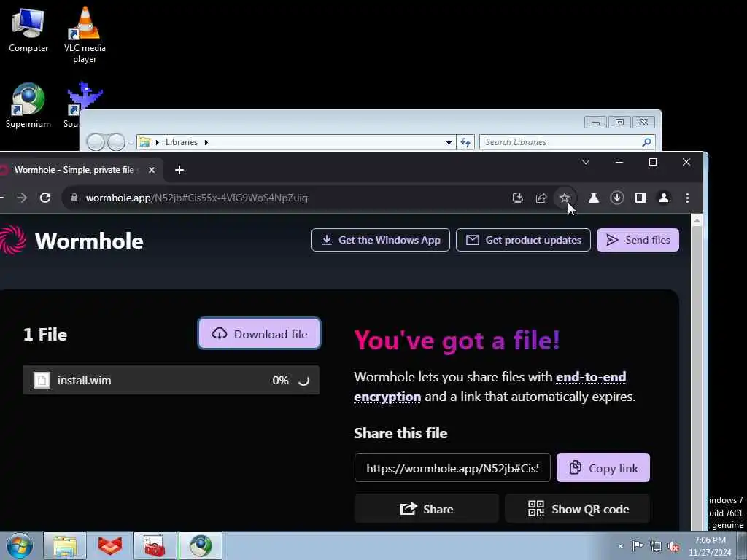Click the muted volume tray icon
747x560 pixels.
673,546
